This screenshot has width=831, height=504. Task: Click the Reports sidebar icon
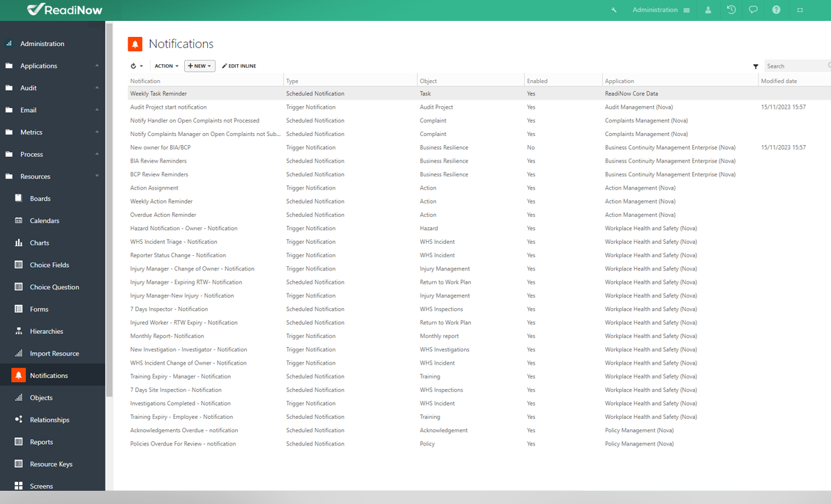click(x=19, y=442)
